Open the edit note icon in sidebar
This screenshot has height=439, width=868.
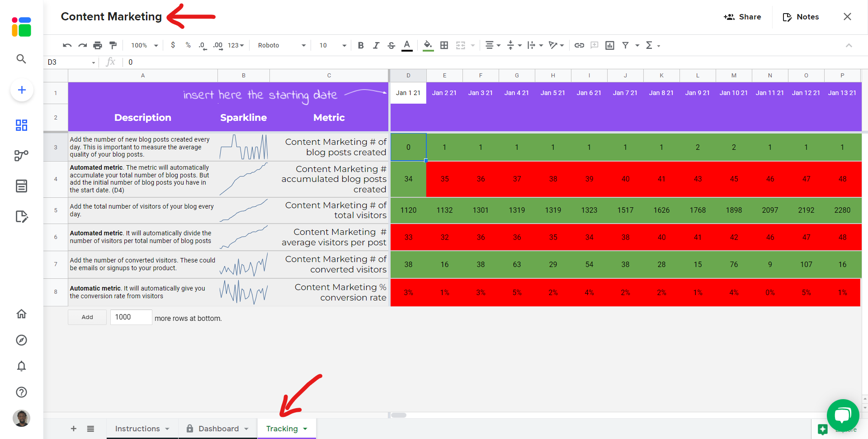point(22,216)
